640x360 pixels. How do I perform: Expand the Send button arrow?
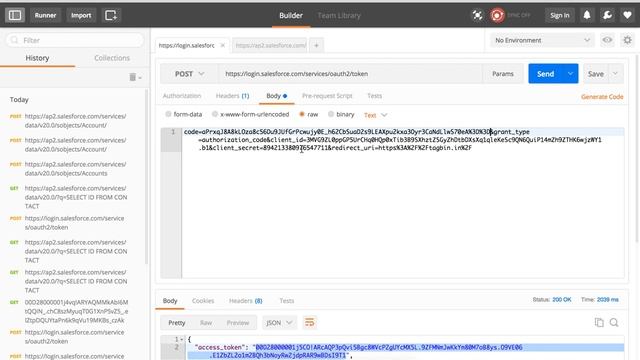tap(570, 73)
